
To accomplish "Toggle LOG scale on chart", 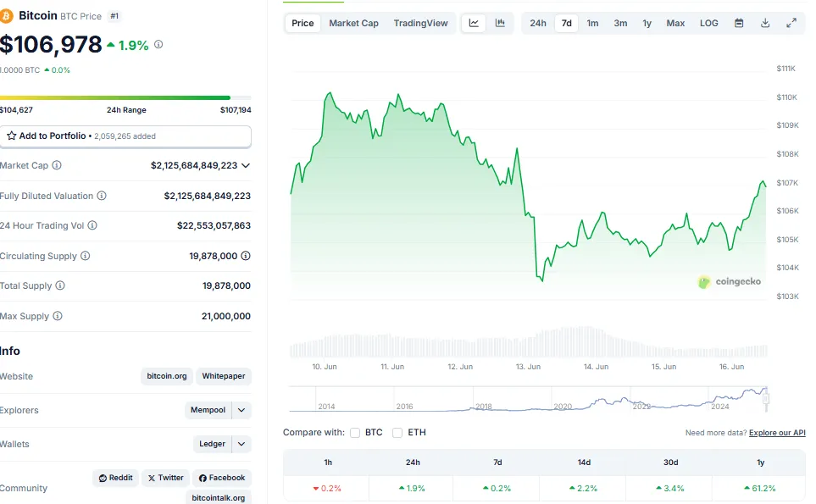I will point(708,23).
